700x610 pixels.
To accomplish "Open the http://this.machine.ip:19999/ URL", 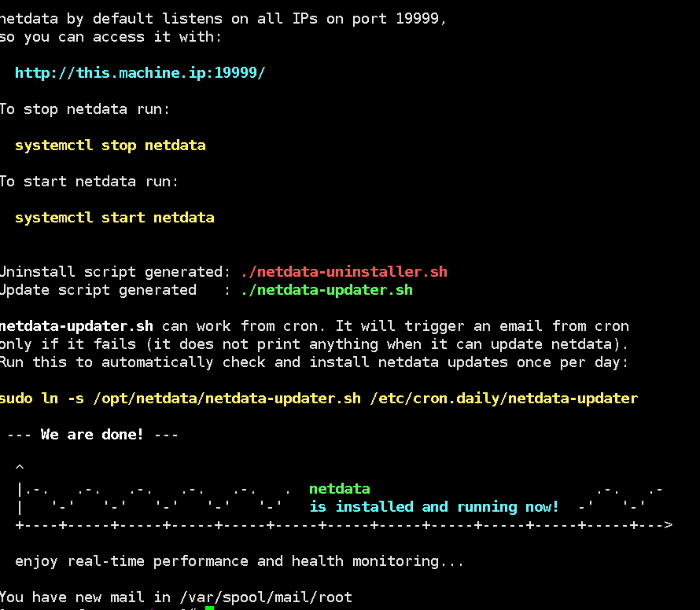I will tap(140, 73).
